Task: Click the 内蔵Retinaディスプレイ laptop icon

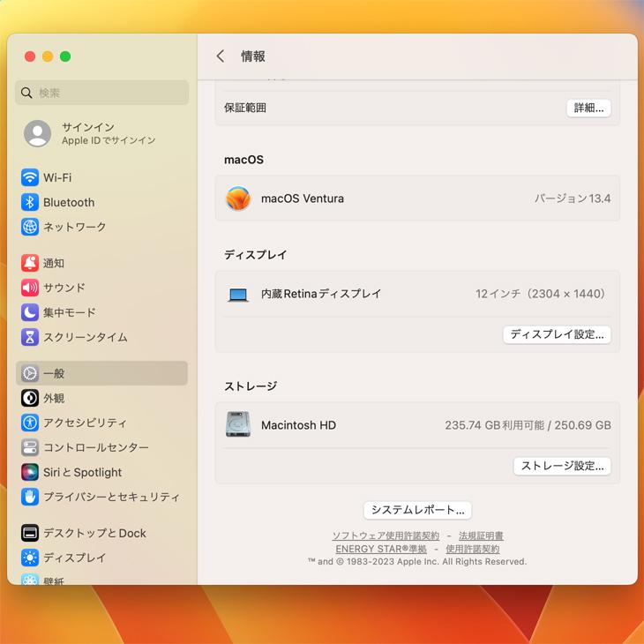Action: pyautogui.click(x=238, y=295)
